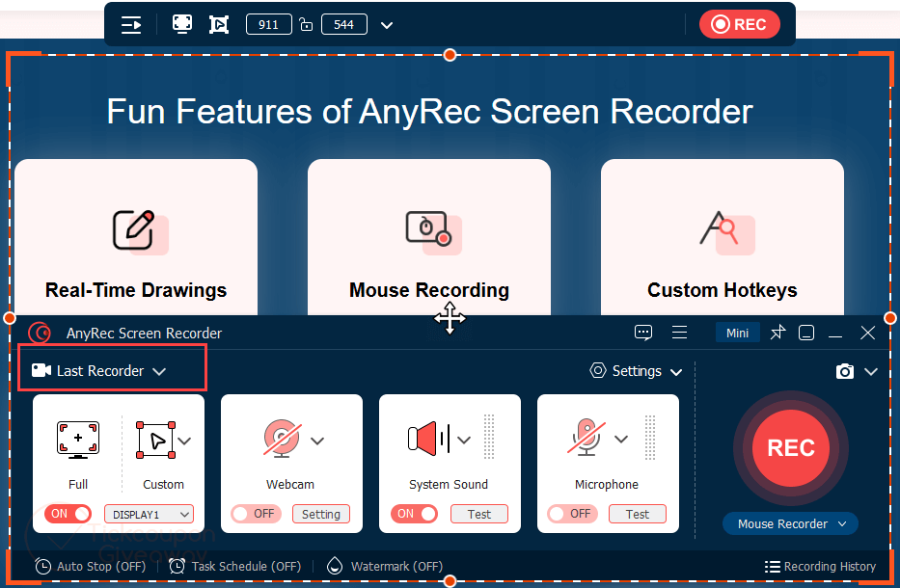This screenshot has height=588, width=900.
Task: Click the 'Custom Hotkeys' card title
Action: pyautogui.click(x=723, y=290)
